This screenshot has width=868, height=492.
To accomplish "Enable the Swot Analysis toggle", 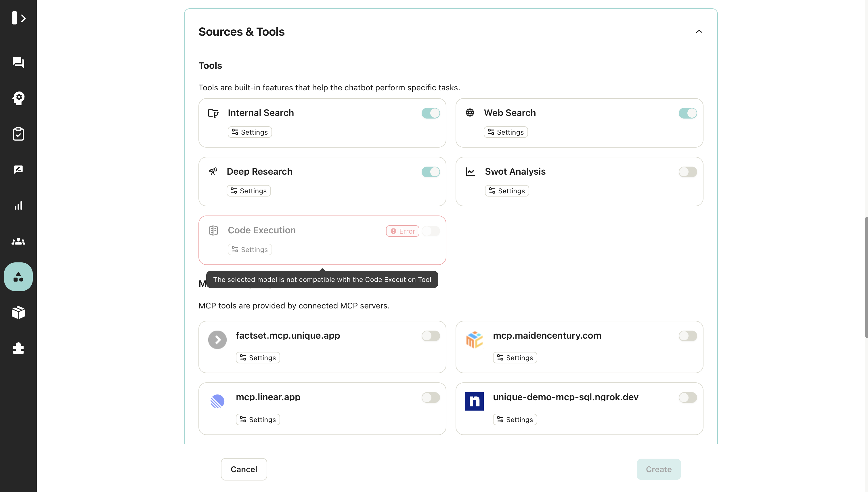I will tap(688, 172).
